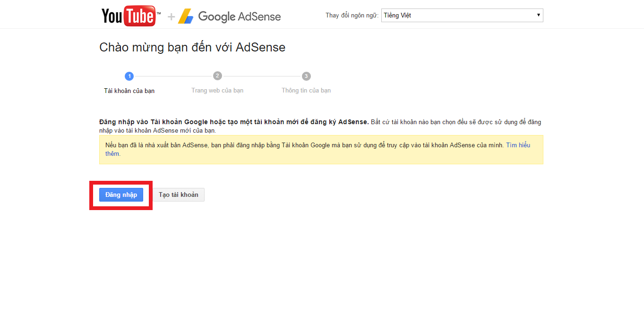Viewport: 644px width, 313px height.
Task: Select step 2 circle Trang web của bạn
Action: [x=217, y=76]
